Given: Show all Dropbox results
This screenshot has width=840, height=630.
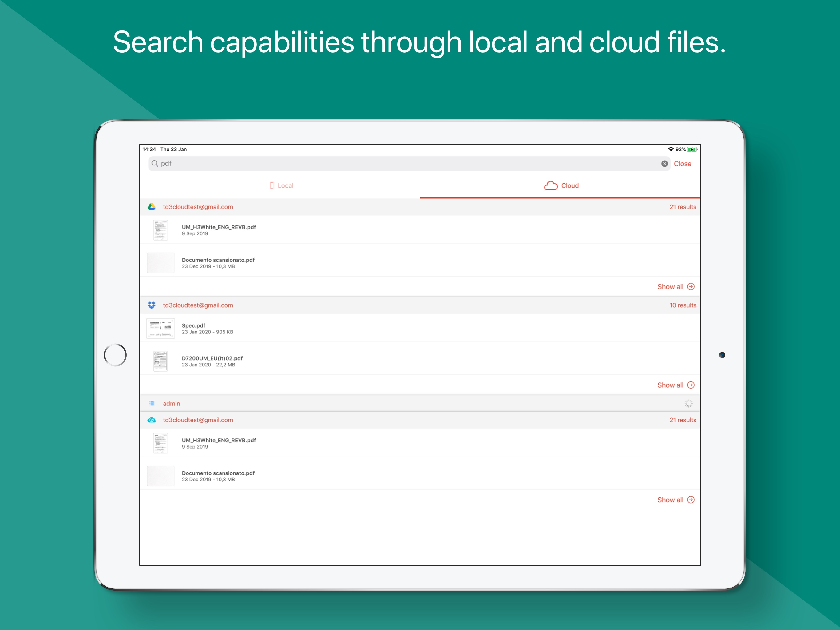Looking at the screenshot, I should point(676,385).
